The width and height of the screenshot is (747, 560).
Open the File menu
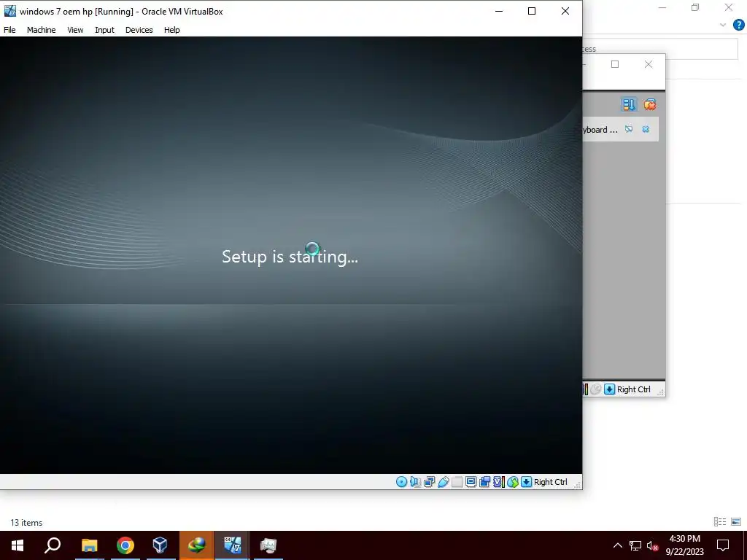[x=9, y=29]
